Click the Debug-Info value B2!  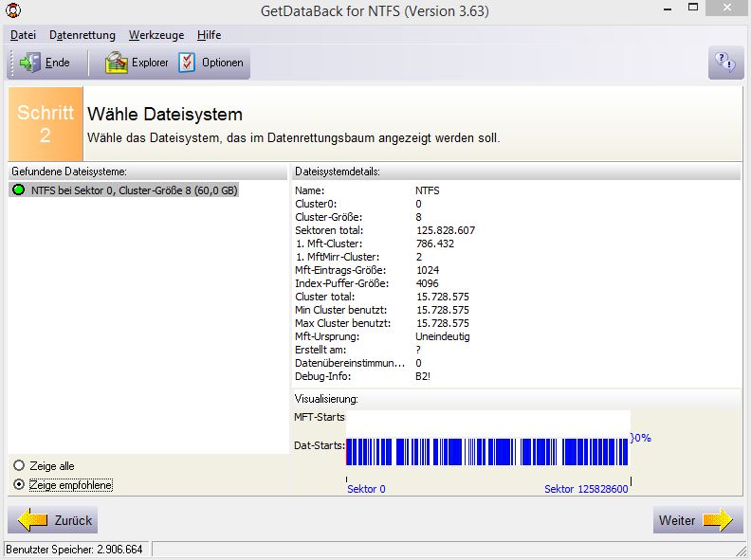tap(423, 376)
